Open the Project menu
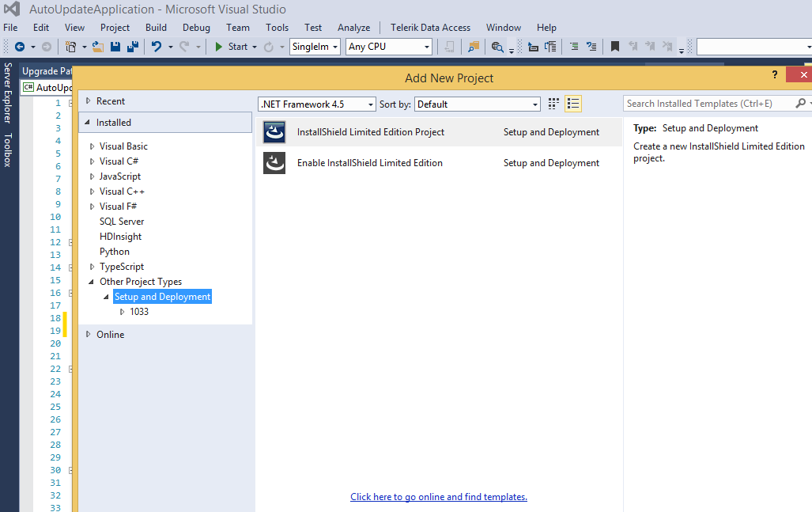Screen dimensions: 812x512 (x=115, y=28)
